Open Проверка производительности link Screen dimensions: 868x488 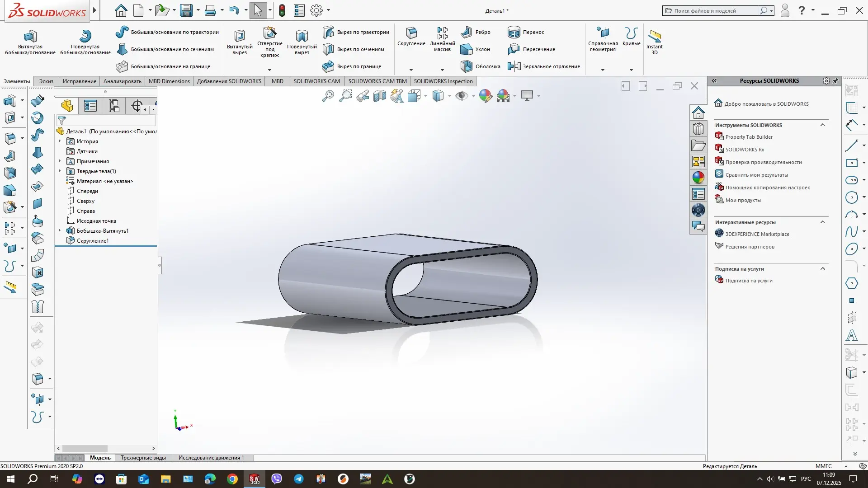coord(764,162)
